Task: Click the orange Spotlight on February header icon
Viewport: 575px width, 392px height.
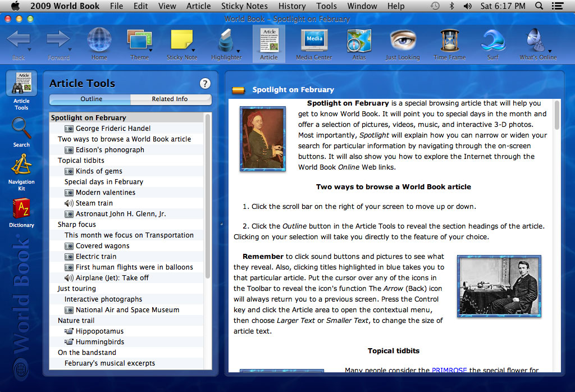Action: click(x=238, y=90)
